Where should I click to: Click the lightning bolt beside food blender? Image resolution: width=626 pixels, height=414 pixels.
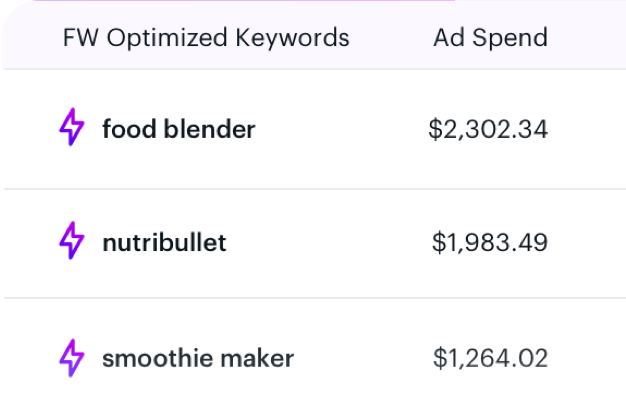point(72,127)
